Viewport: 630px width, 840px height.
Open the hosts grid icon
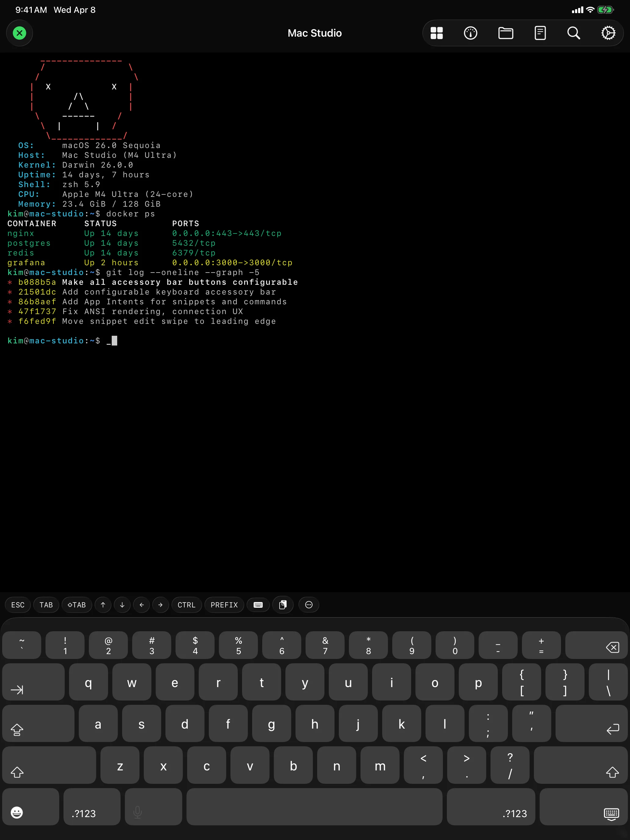pos(436,33)
